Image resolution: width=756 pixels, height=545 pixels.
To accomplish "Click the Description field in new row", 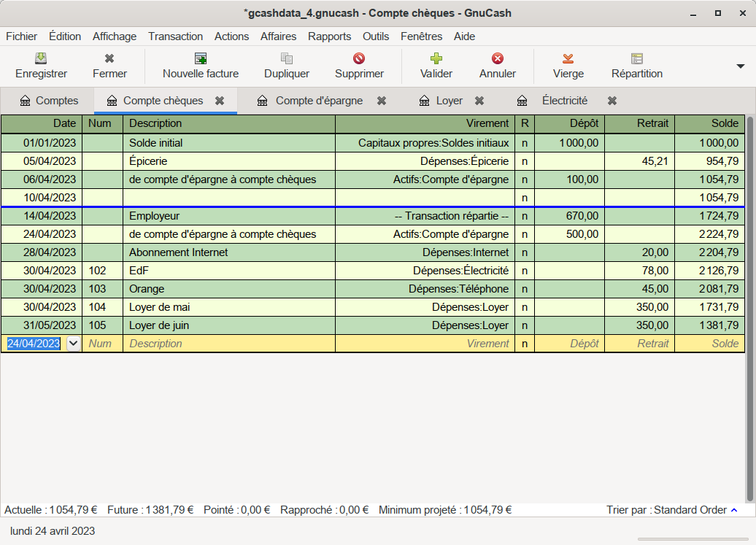I will [x=228, y=344].
